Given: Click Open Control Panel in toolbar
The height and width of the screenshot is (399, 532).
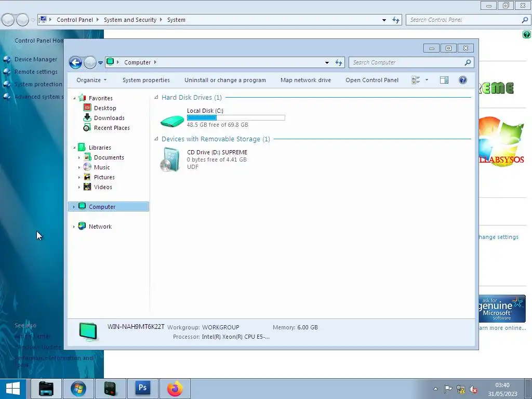Looking at the screenshot, I should tap(372, 80).
